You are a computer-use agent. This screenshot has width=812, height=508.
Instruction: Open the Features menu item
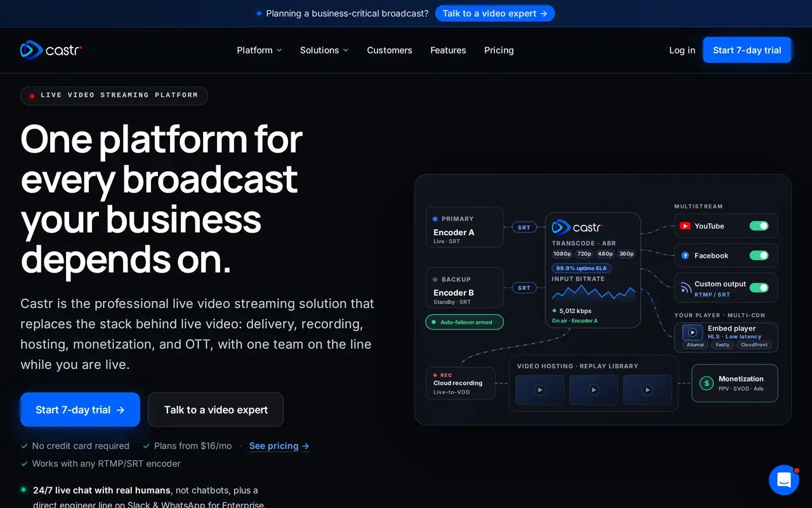[448, 50]
